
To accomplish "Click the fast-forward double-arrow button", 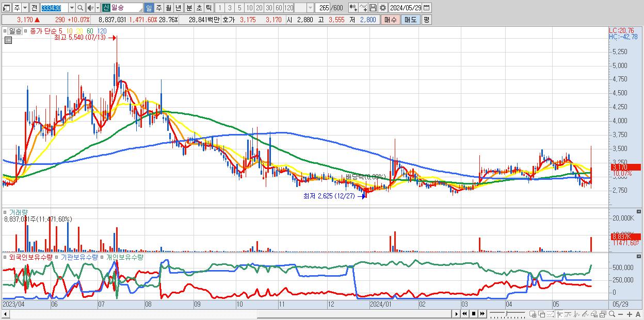I will click(482, 314).
